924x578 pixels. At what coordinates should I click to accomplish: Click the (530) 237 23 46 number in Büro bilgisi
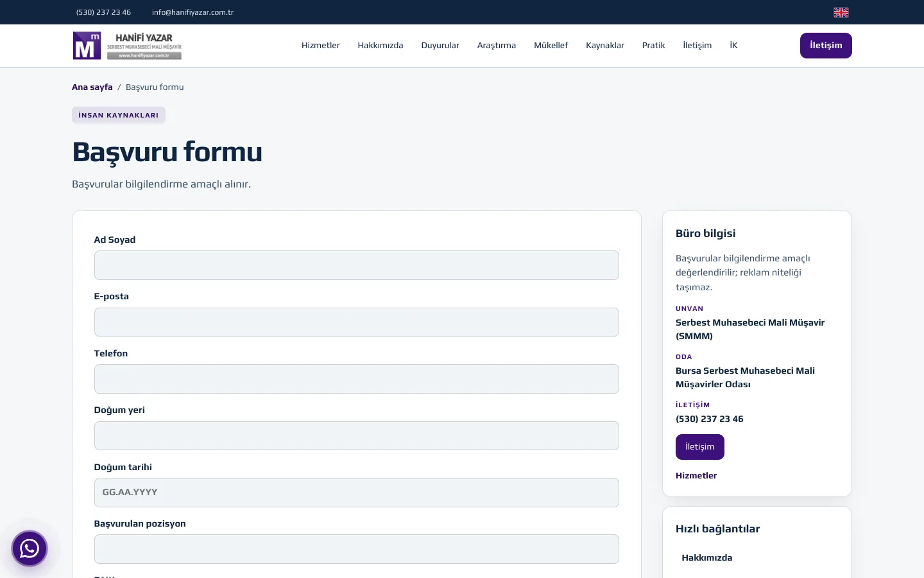(710, 419)
